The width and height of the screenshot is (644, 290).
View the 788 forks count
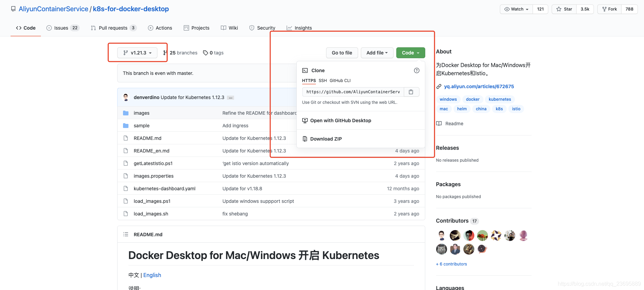[629, 9]
